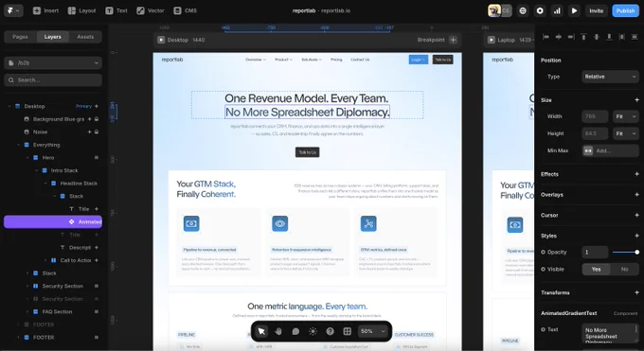The image size is (644, 351).
Task: Preview the site with play button
Action: click(x=574, y=10)
